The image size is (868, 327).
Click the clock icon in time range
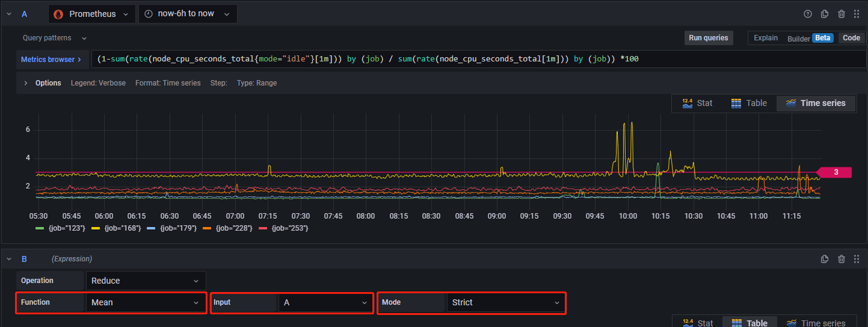pos(148,14)
